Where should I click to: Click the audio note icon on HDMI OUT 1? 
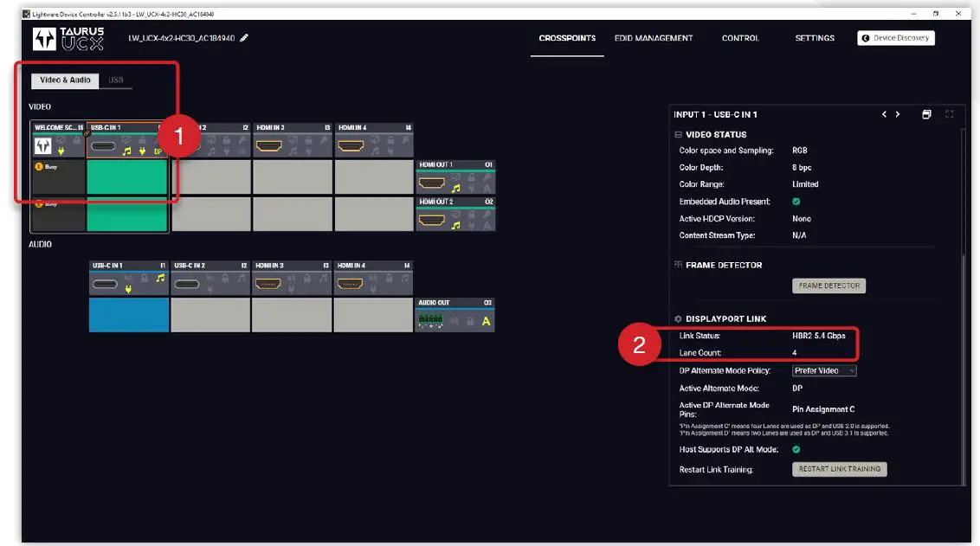pyautogui.click(x=455, y=188)
